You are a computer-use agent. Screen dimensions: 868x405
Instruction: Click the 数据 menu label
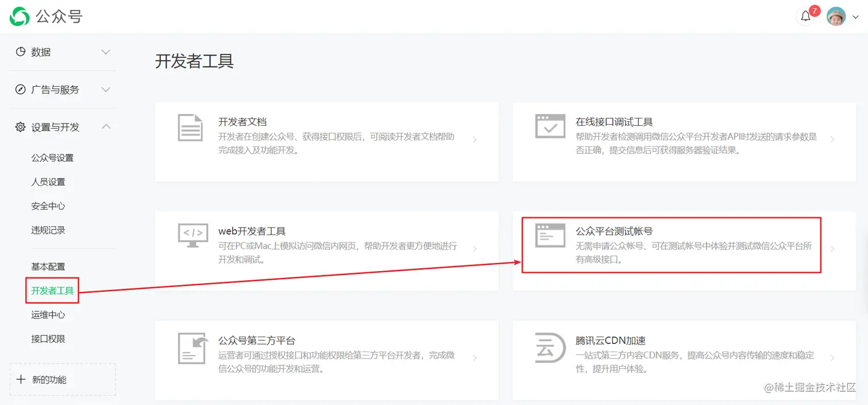(41, 52)
